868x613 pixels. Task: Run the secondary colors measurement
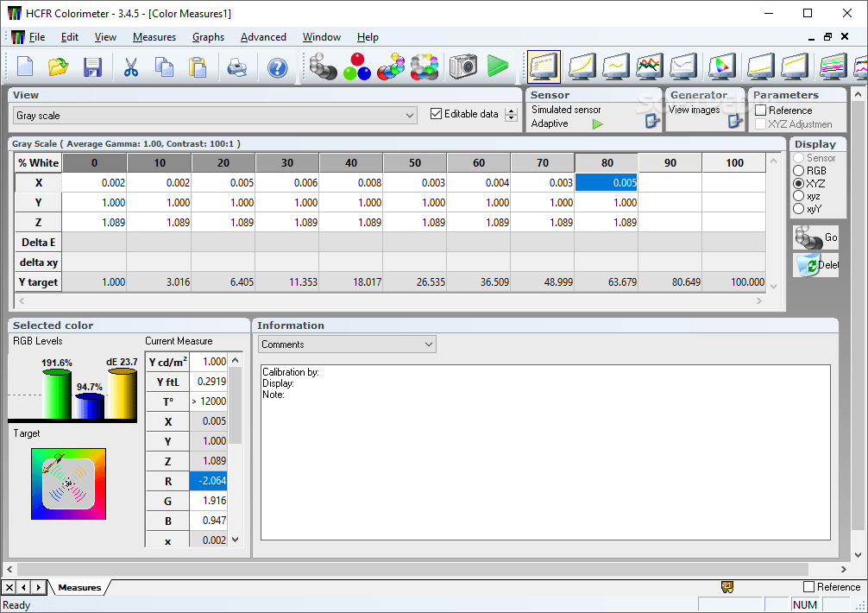point(391,66)
